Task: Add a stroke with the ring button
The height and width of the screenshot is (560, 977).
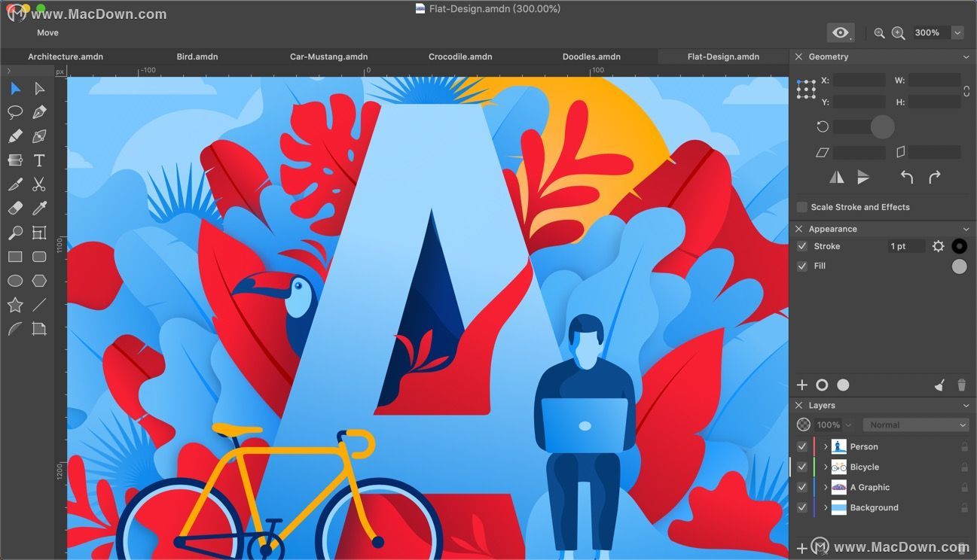Action: [822, 385]
